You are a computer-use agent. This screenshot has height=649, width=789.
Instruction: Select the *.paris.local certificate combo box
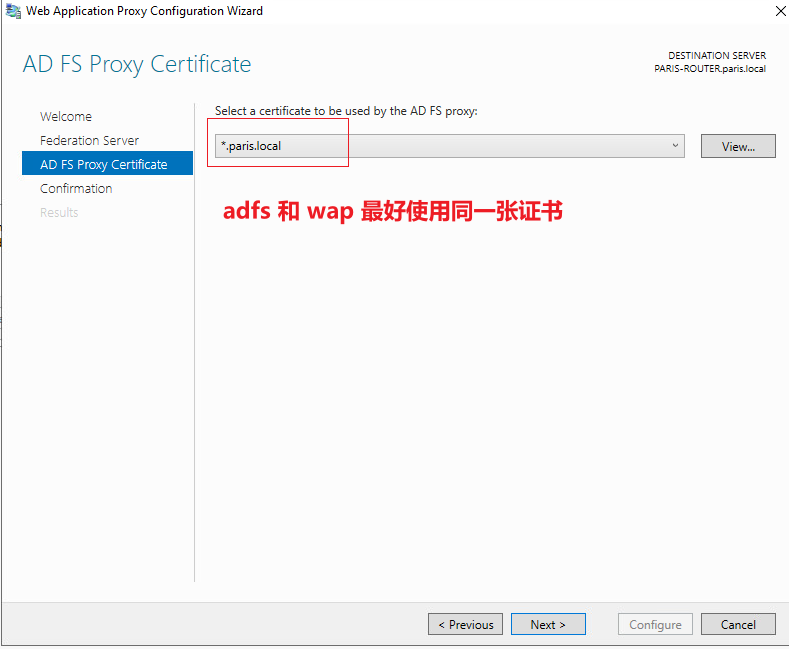pos(449,146)
